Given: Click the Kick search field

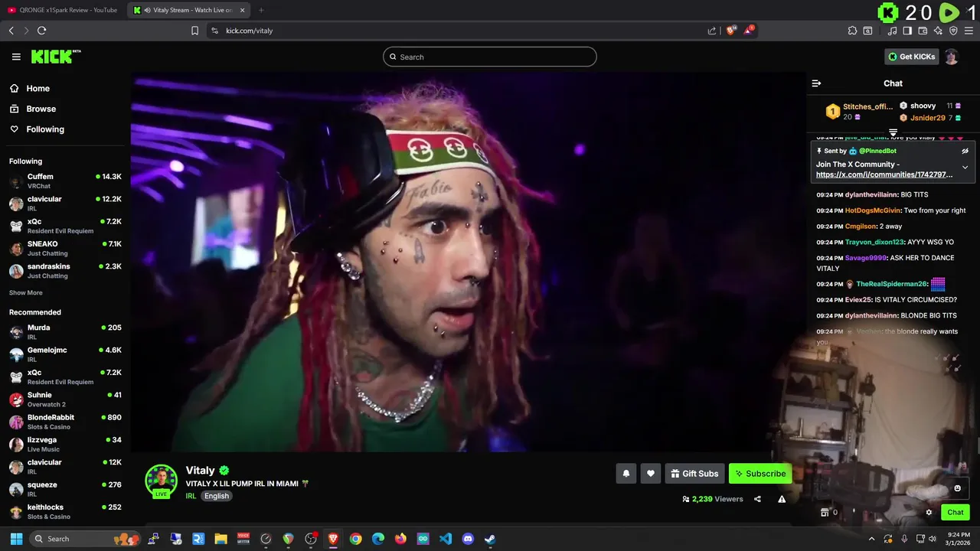Looking at the screenshot, I should [x=490, y=57].
